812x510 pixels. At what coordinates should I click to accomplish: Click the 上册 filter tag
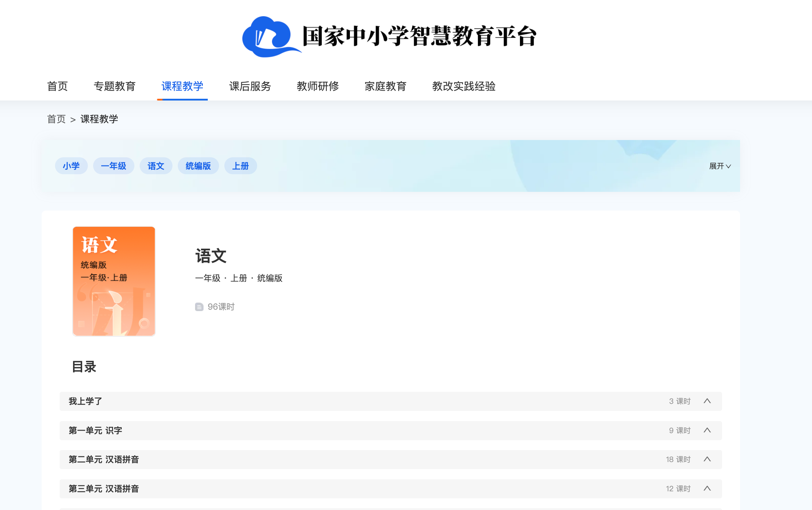click(241, 166)
